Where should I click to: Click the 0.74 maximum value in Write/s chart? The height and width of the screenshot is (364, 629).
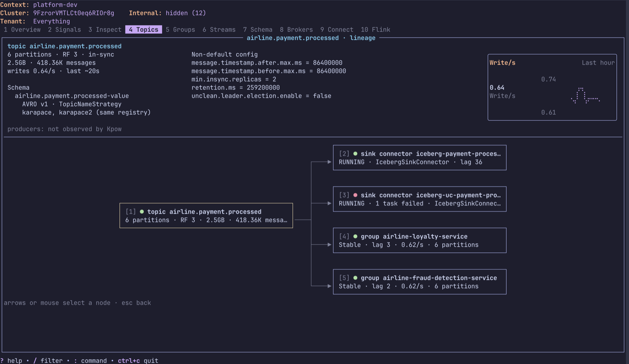[x=548, y=79]
